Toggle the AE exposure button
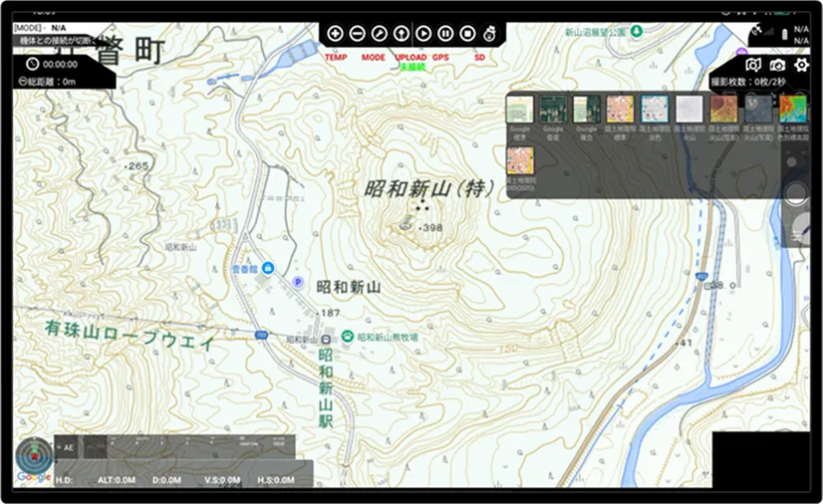This screenshot has height=504, width=823. click(67, 447)
